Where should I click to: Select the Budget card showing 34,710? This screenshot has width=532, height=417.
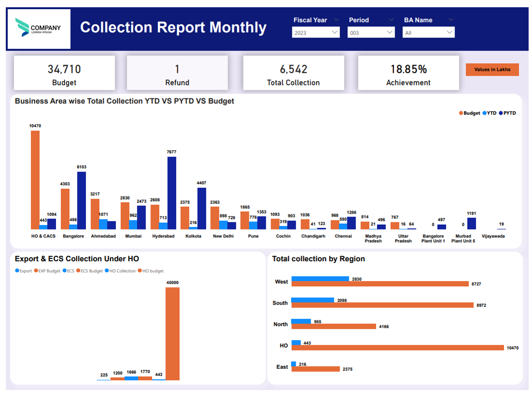point(64,73)
